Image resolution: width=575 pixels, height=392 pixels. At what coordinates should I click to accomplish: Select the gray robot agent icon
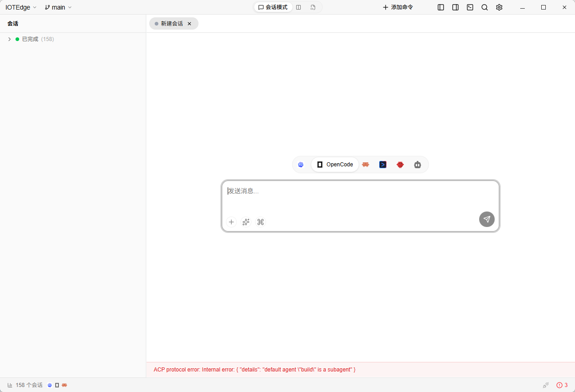click(418, 165)
